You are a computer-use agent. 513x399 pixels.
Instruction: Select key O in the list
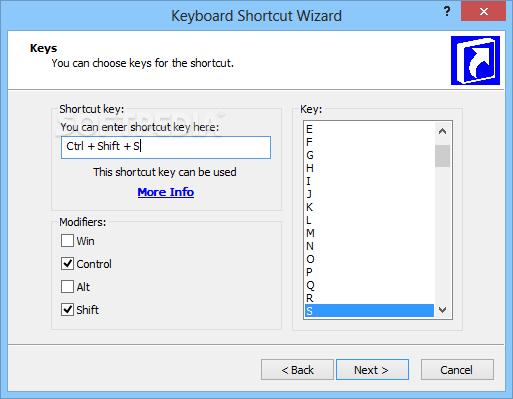(x=369, y=259)
